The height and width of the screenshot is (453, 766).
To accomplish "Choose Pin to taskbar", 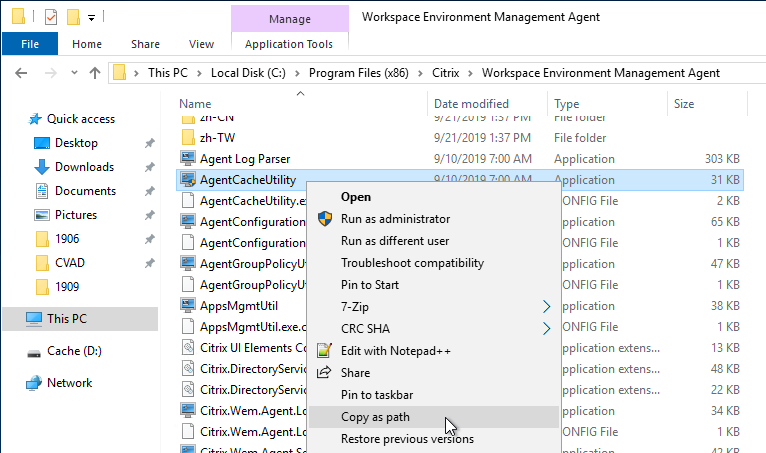I will pyautogui.click(x=434, y=395).
